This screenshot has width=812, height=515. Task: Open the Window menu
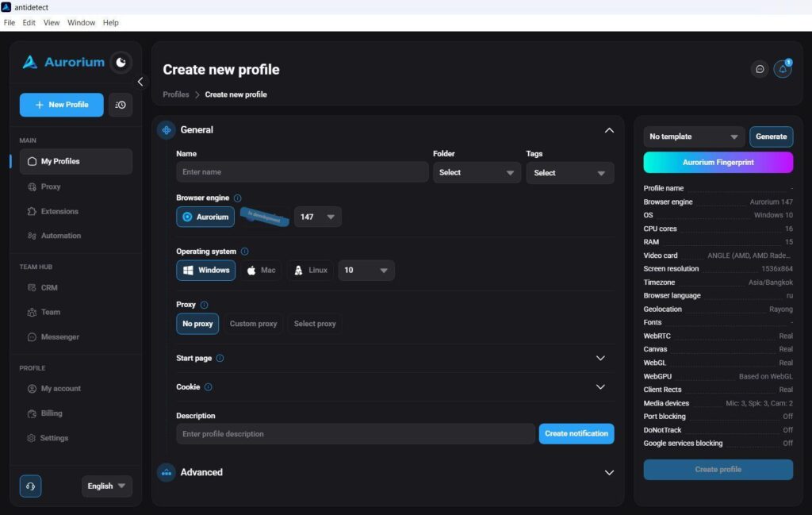click(x=82, y=23)
